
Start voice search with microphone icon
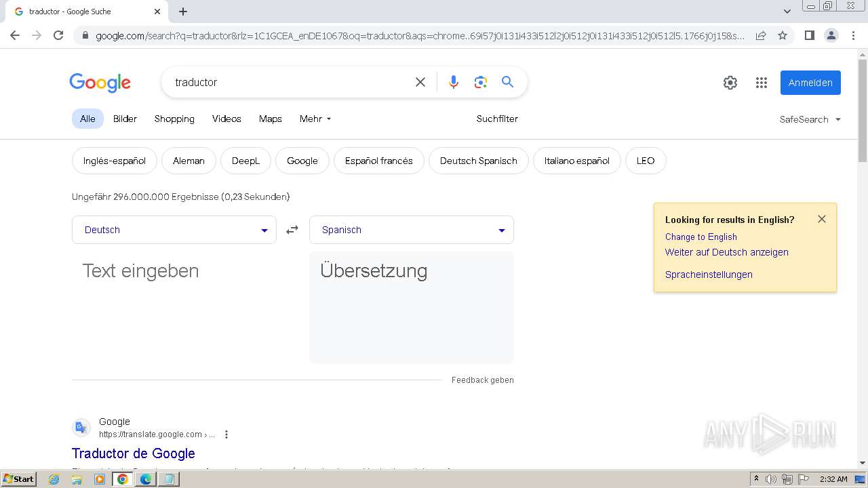coord(454,82)
